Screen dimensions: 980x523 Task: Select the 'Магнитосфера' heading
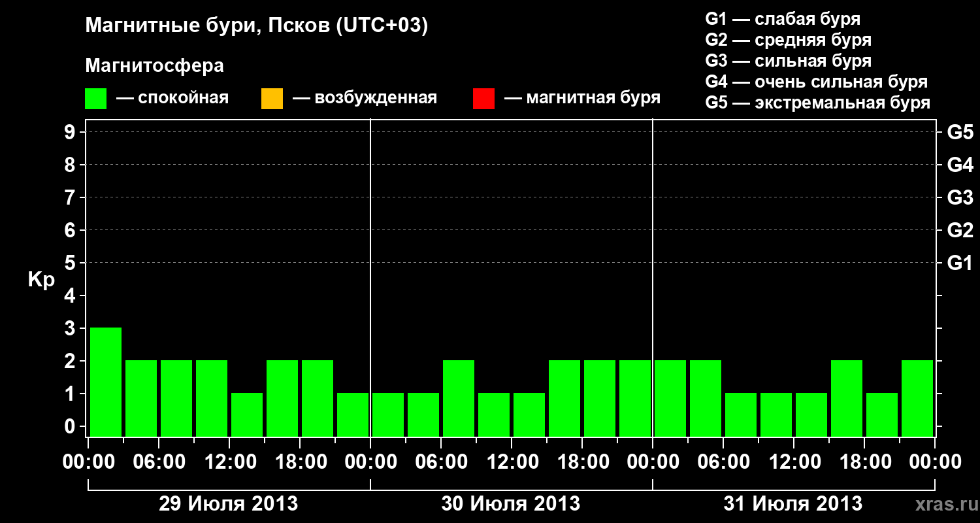tap(154, 66)
